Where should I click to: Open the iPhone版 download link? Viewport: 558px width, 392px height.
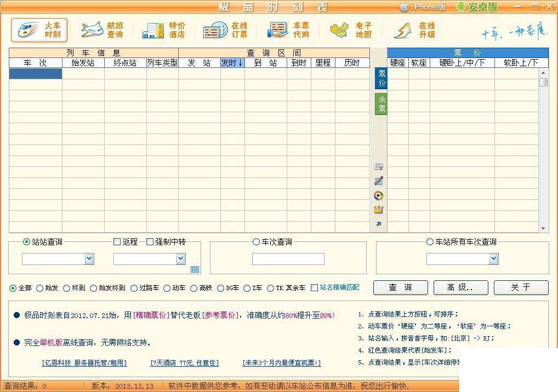423,7
